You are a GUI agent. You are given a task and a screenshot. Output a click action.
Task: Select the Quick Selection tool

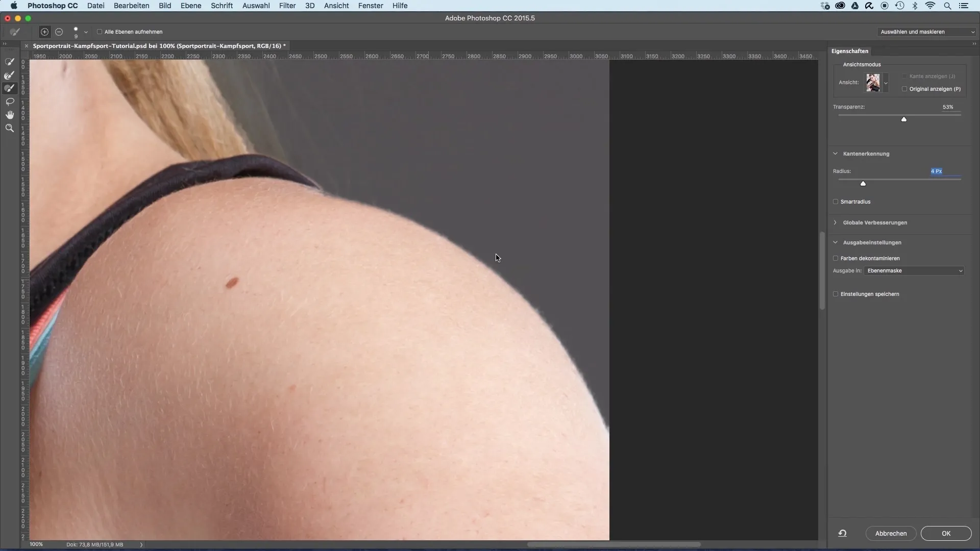pyautogui.click(x=9, y=62)
